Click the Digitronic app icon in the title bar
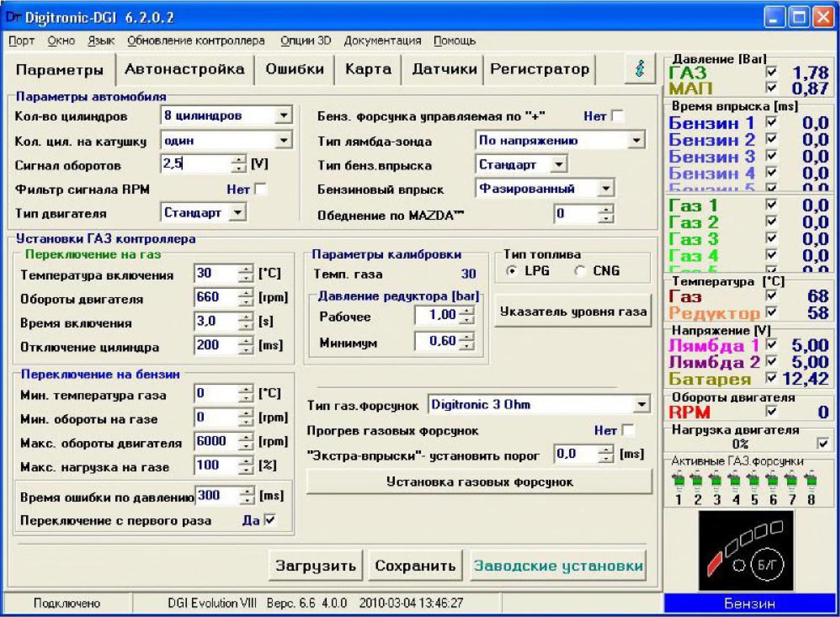 pos(13,17)
